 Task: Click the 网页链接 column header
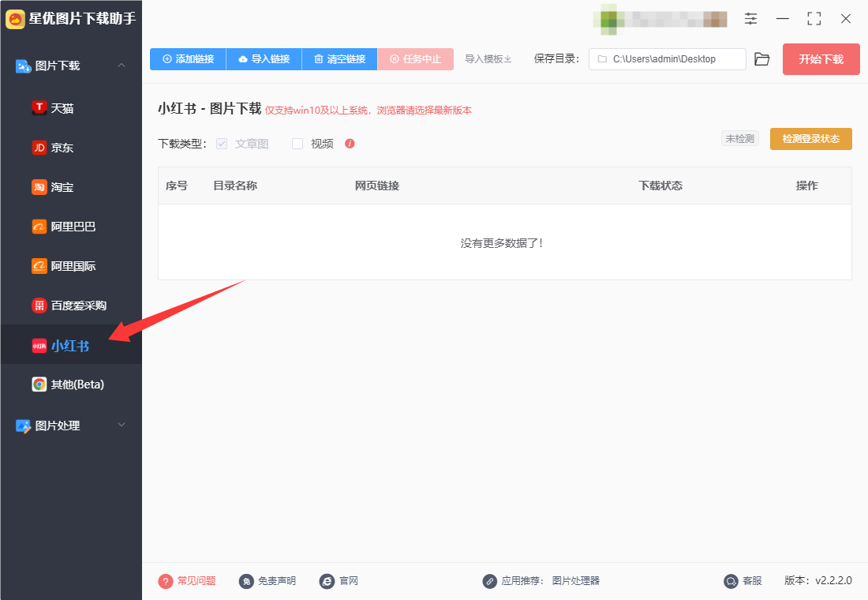tap(377, 186)
